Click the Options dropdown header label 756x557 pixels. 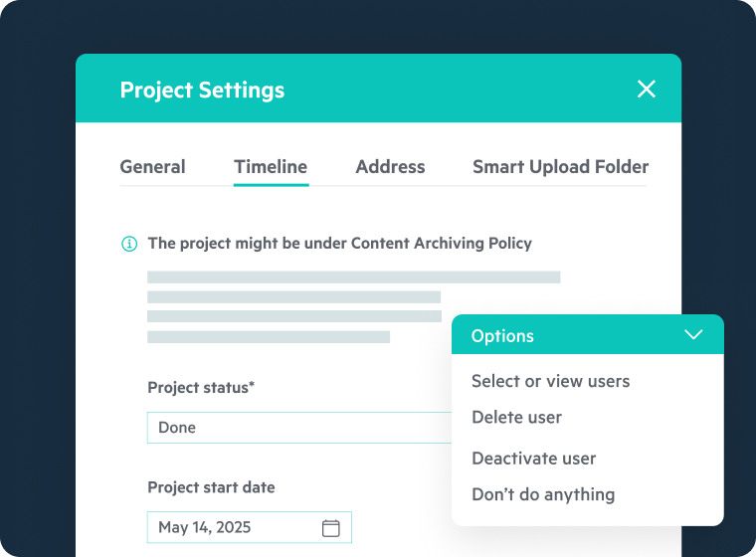tap(502, 336)
